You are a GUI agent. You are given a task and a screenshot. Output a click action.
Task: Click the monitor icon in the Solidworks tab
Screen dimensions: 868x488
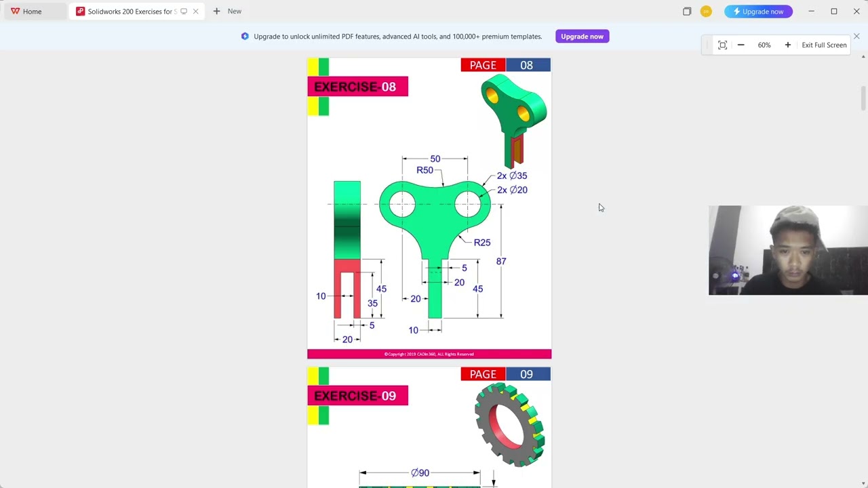click(184, 12)
